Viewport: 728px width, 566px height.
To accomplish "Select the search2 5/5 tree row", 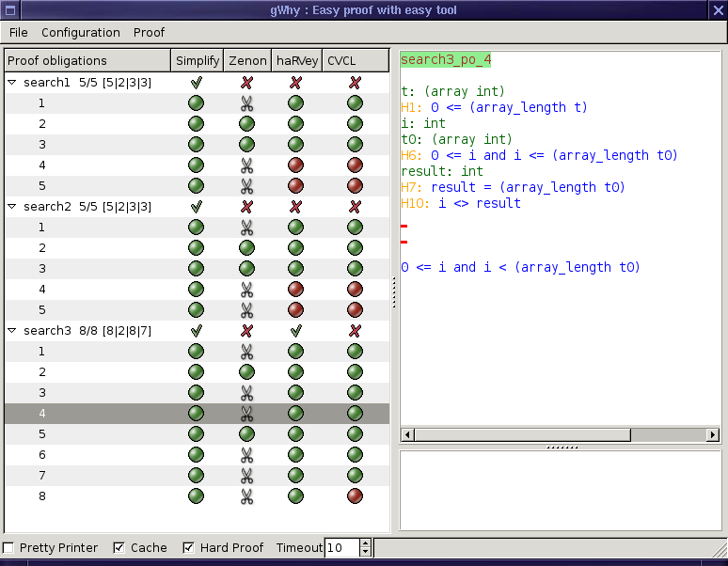I will [x=197, y=207].
